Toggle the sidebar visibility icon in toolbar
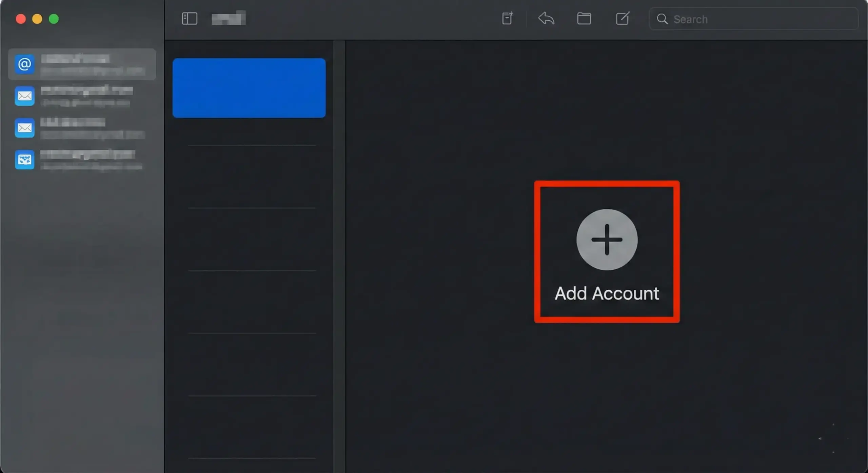 (x=190, y=19)
